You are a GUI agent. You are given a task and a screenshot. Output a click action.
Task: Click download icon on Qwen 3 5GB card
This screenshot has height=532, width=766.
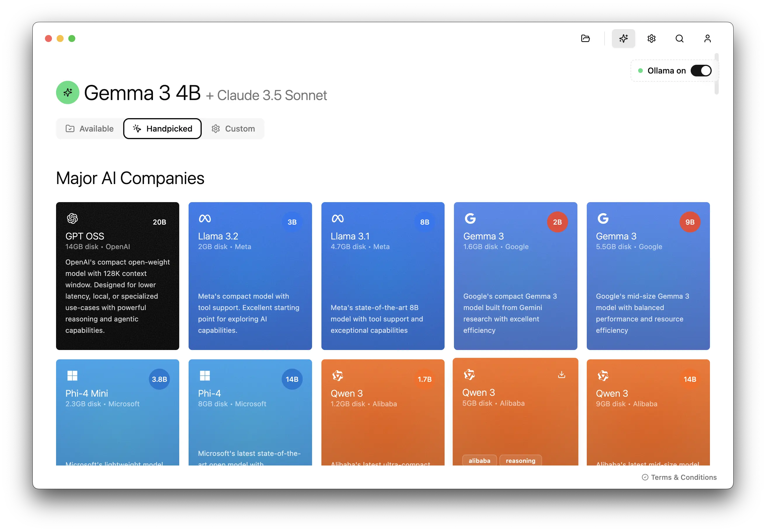(561, 375)
